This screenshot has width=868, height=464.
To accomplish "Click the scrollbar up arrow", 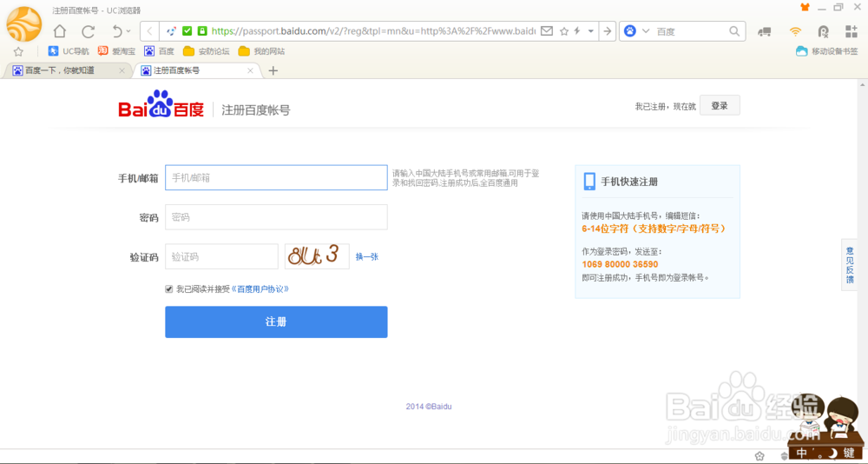I will click(863, 85).
